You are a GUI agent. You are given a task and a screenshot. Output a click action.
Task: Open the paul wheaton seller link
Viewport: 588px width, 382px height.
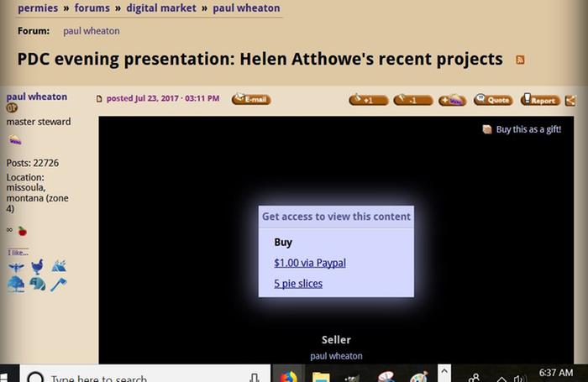click(336, 356)
